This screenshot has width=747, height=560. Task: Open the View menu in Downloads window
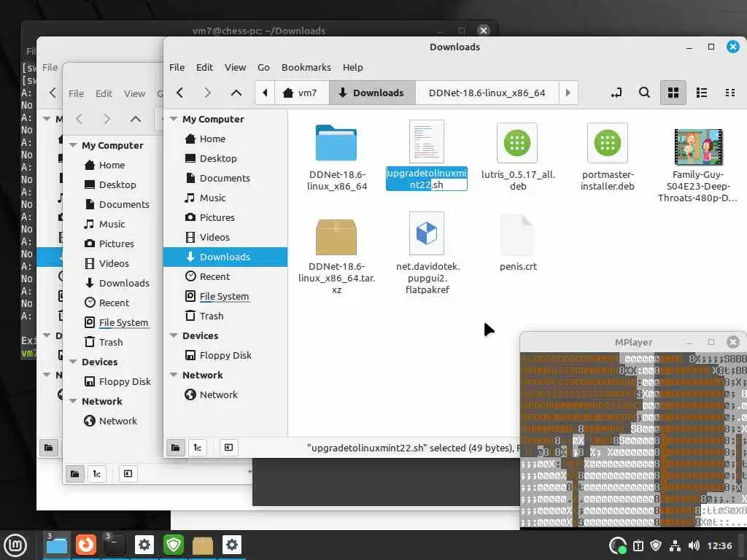(x=235, y=68)
